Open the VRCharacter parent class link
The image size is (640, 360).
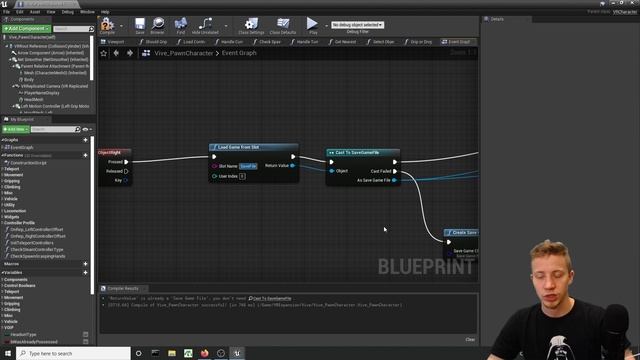[624, 12]
